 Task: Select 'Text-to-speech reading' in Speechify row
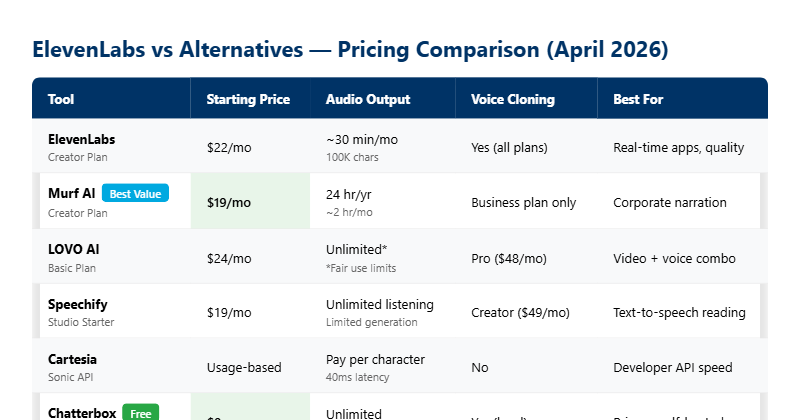point(679,312)
